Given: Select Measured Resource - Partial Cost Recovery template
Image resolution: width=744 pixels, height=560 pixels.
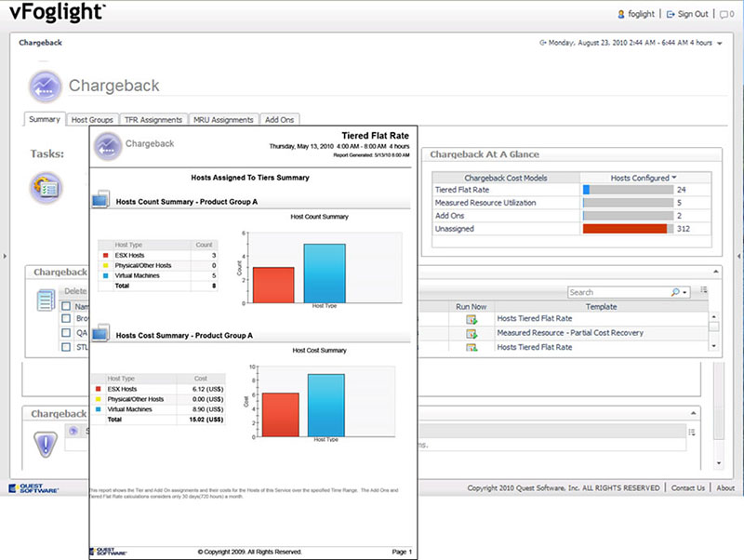Looking at the screenshot, I should click(x=570, y=333).
